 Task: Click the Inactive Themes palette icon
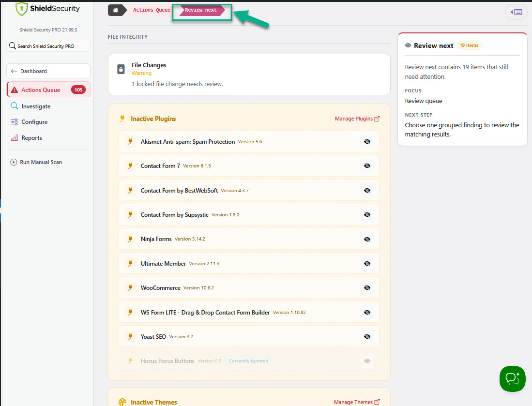click(x=122, y=402)
